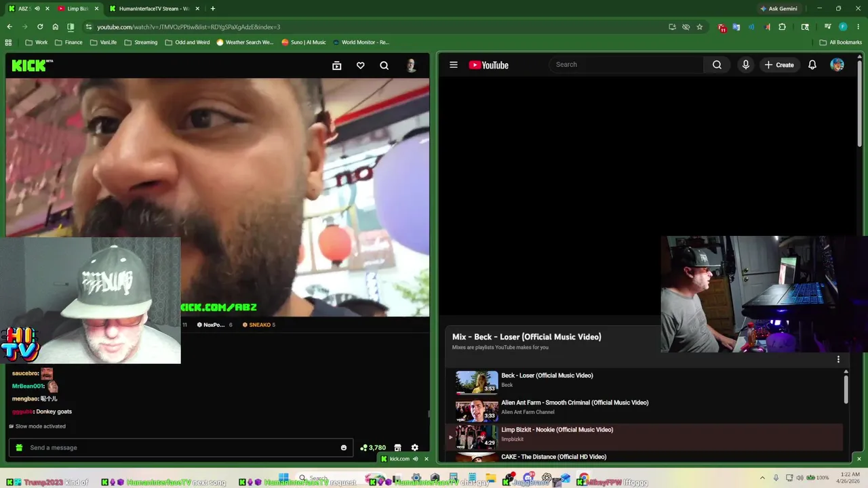868x488 pixels.
Task: Open the Kick channel points shop icon
Action: 397,447
